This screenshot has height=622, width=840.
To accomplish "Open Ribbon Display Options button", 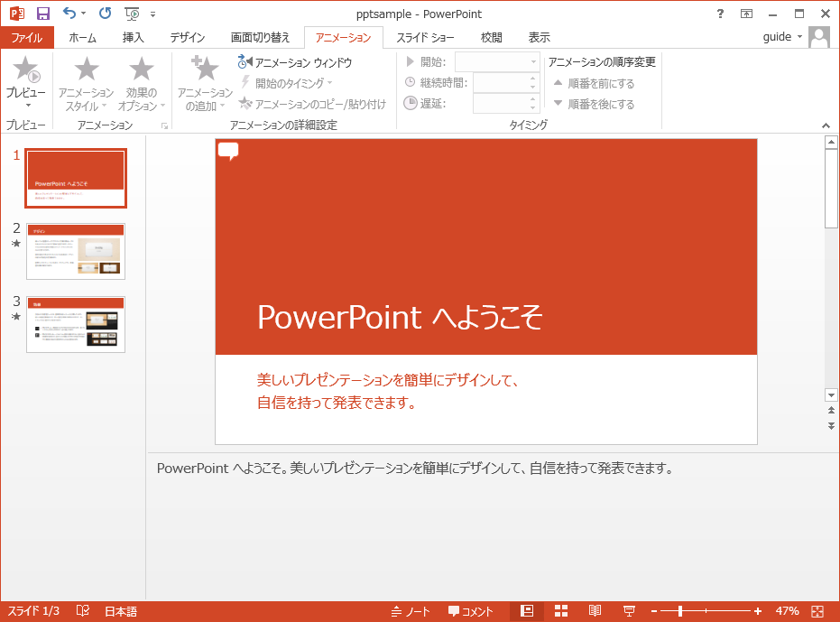I will point(746,14).
